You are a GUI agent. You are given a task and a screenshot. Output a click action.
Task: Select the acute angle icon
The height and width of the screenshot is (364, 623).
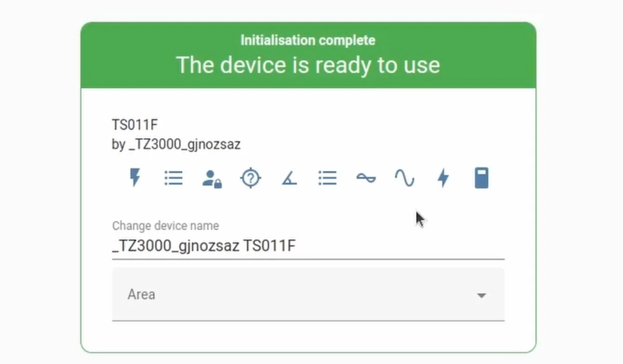click(x=289, y=178)
